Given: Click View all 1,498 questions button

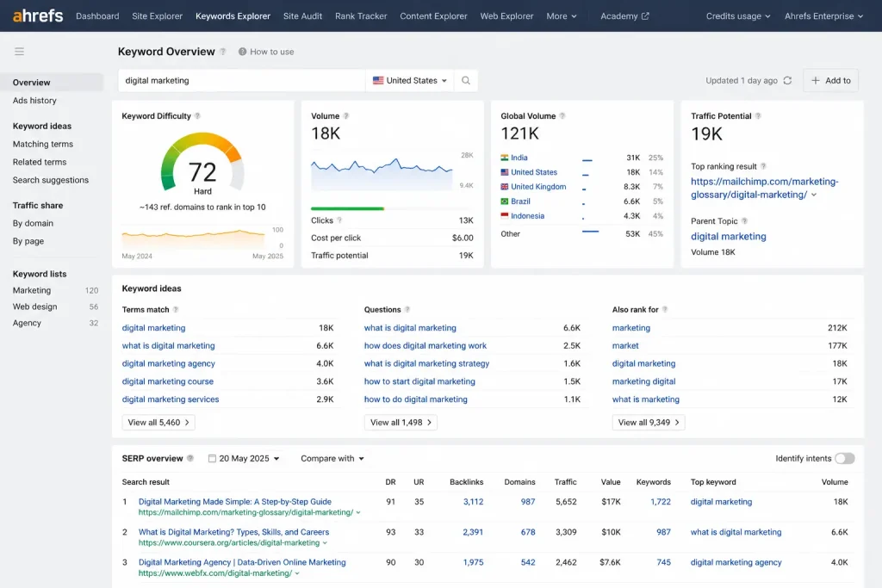Looking at the screenshot, I should [x=401, y=422].
